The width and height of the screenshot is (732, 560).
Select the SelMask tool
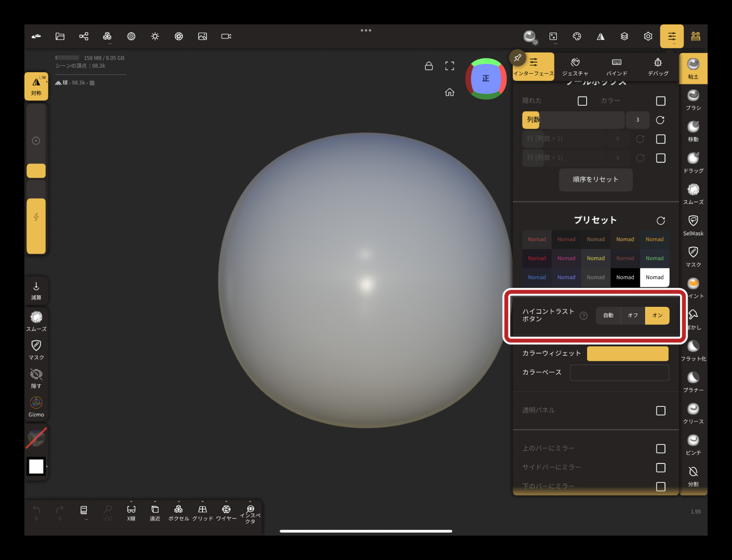(693, 225)
